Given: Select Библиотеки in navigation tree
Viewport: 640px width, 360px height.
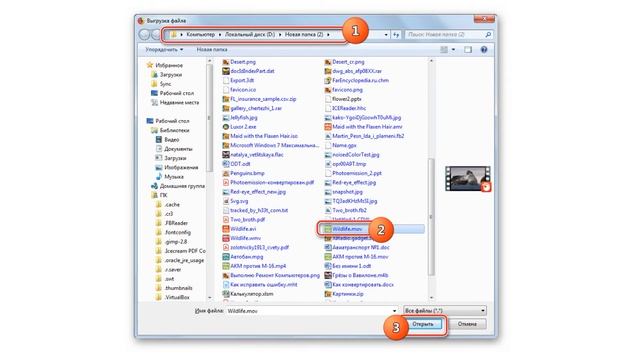Looking at the screenshot, I should pos(171,130).
